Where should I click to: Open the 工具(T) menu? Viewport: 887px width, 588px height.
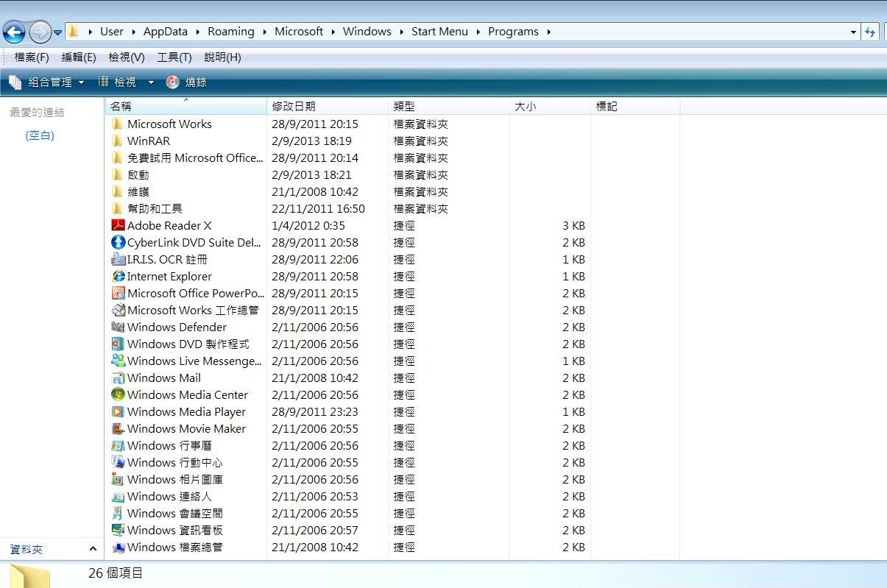pyautogui.click(x=174, y=57)
